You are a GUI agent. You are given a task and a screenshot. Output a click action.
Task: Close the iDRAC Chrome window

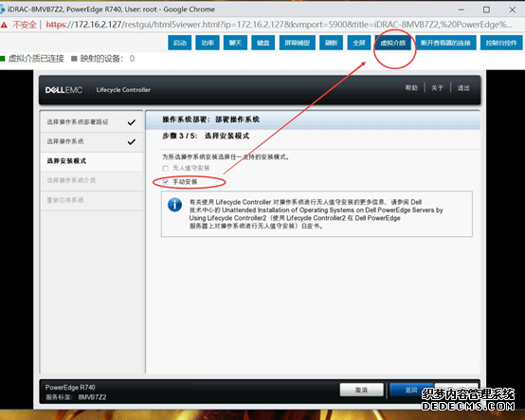(513, 9)
